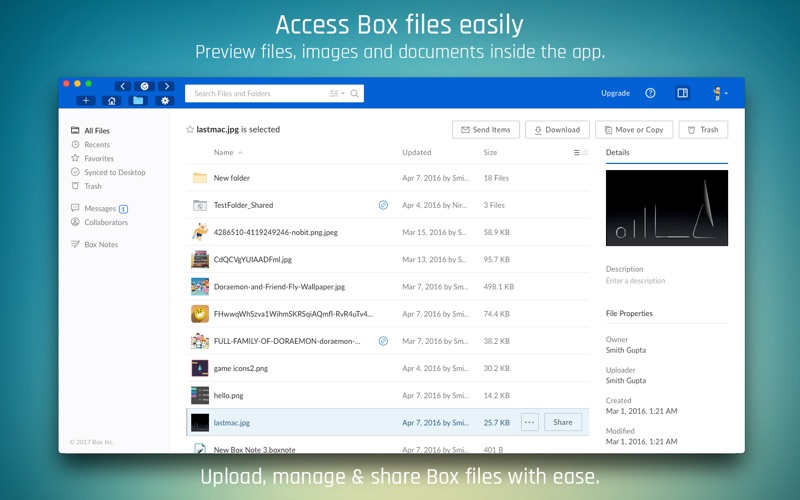Click the search magnifier icon

355,93
